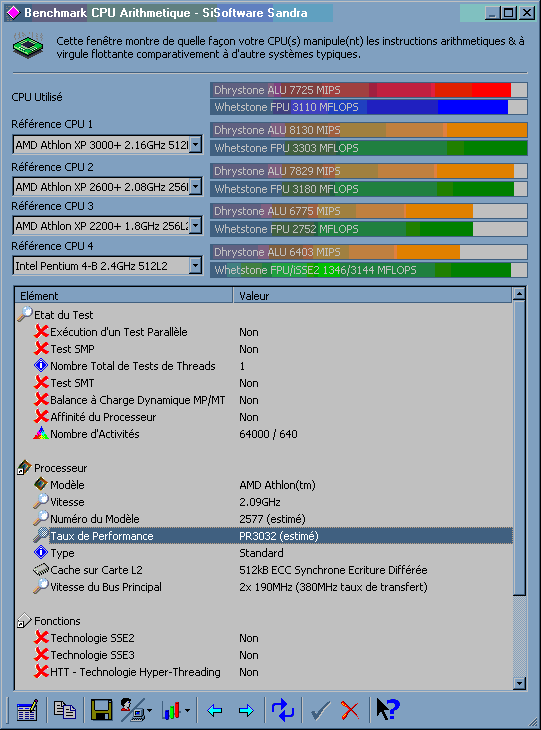Click the Dhrystone ALU 7725 MIPS bar

click(x=369, y=90)
